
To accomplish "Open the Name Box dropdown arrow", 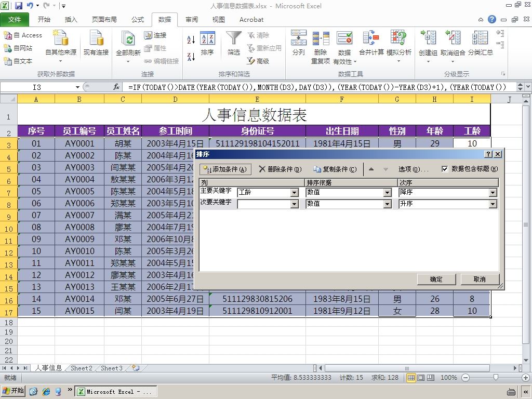I will point(78,87).
